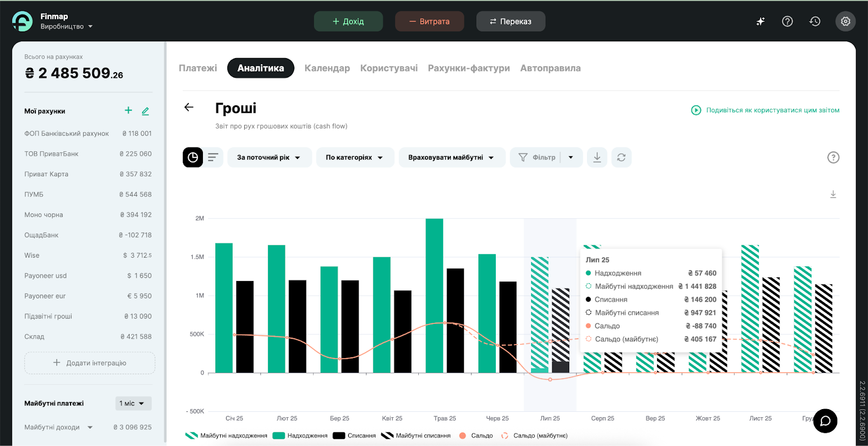Image resolution: width=868 pixels, height=446 pixels.
Task: Toggle Надходження legend item
Action: (300, 436)
